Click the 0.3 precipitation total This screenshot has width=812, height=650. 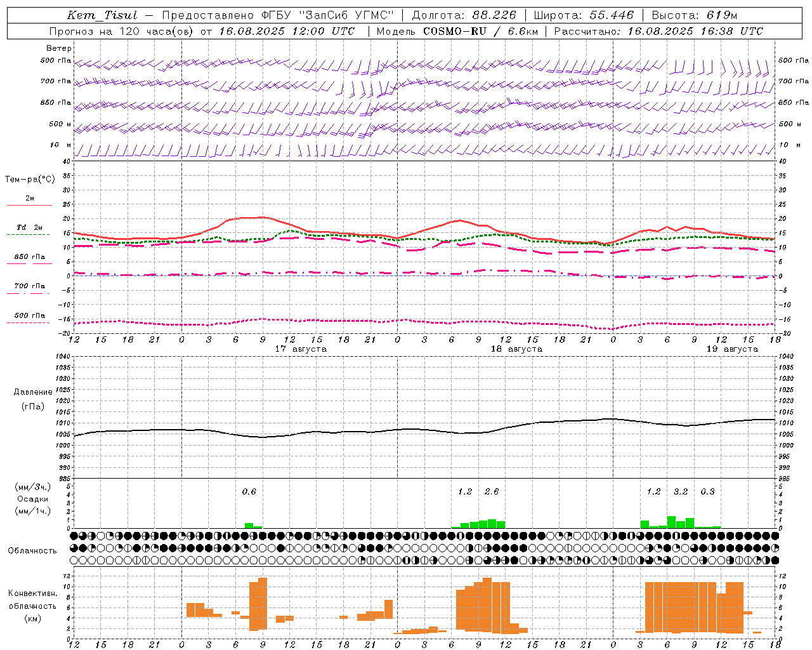point(707,492)
